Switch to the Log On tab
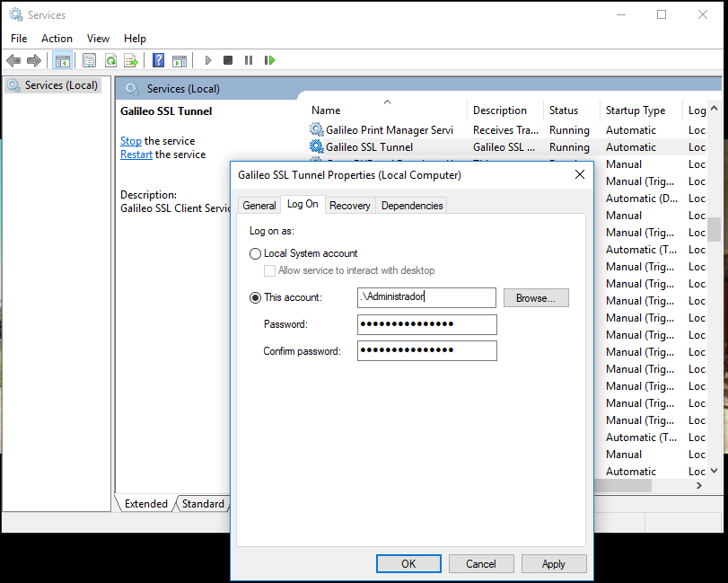 [303, 204]
